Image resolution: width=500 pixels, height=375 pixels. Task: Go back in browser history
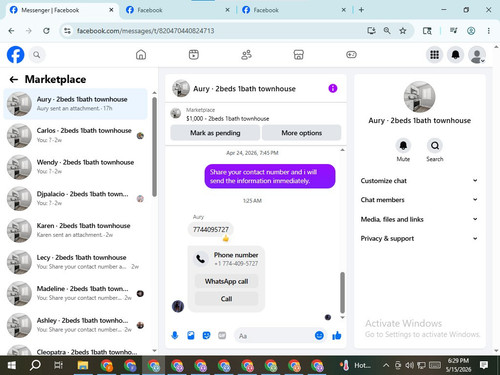click(11, 31)
